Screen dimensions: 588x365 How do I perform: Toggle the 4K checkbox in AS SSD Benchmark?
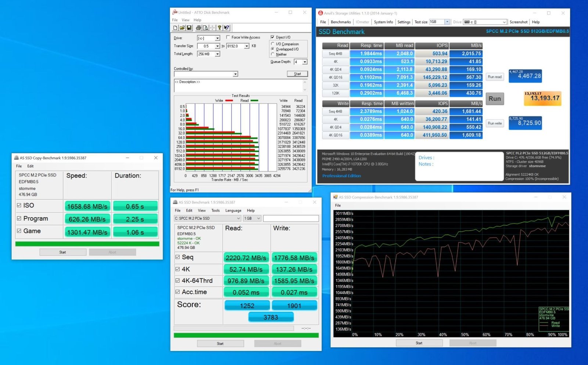coord(178,269)
